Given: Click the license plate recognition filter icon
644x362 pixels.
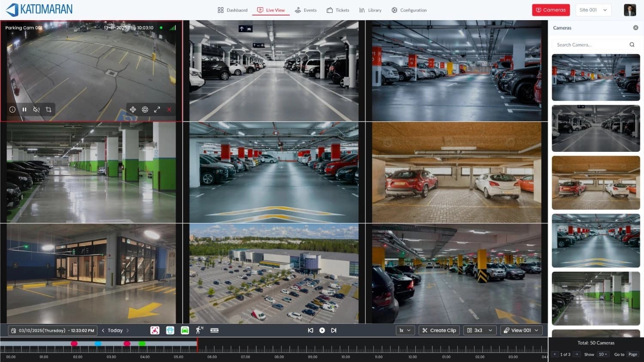Looking at the screenshot, I should click(x=214, y=330).
